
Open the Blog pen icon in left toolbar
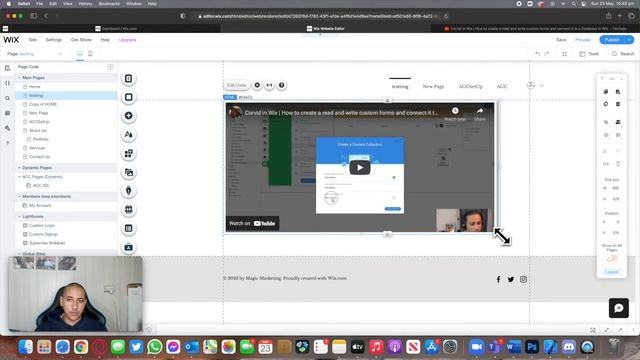point(129,191)
